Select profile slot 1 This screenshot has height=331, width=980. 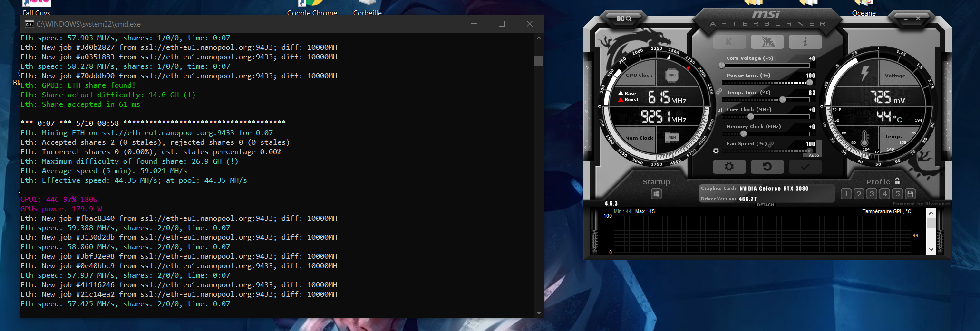pos(846,194)
